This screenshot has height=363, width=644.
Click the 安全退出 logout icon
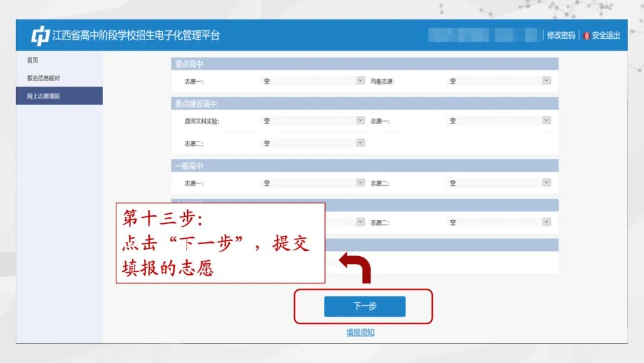pyautogui.click(x=586, y=36)
